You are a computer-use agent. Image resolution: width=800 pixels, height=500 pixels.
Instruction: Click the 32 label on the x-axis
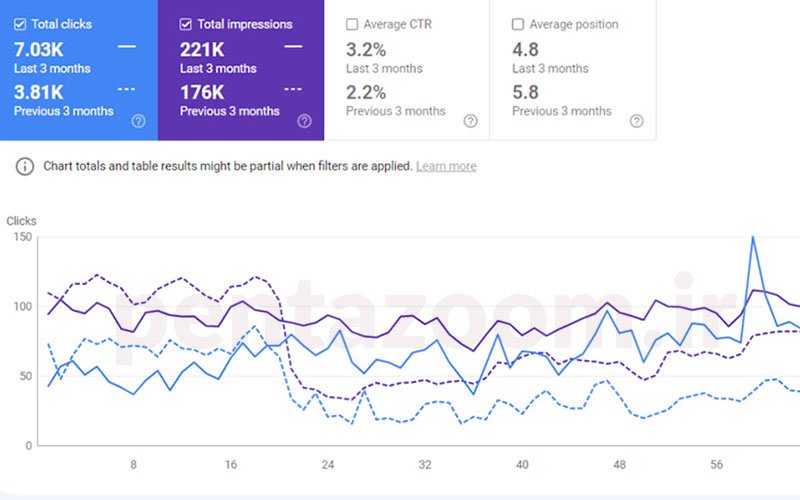(425, 465)
